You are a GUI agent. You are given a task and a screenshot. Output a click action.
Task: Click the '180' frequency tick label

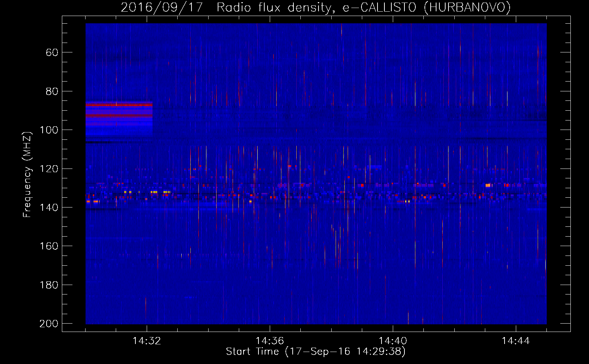[49, 285]
